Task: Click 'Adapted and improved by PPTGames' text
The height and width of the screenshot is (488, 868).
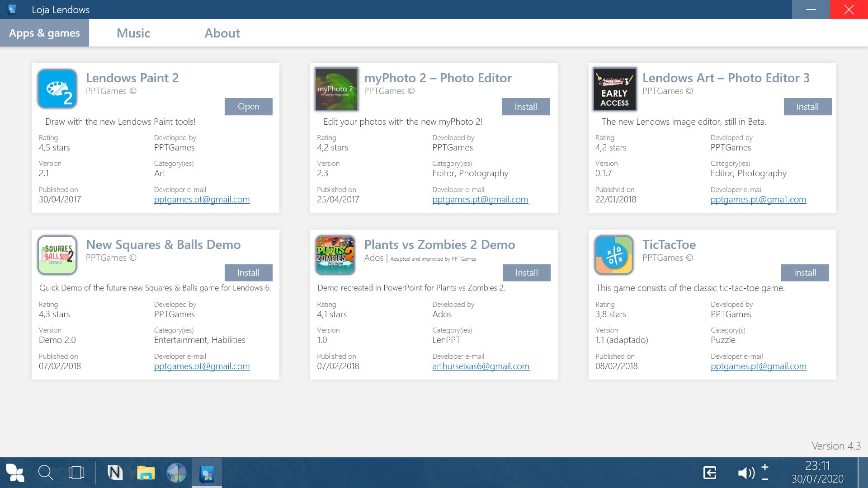Action: [x=433, y=259]
